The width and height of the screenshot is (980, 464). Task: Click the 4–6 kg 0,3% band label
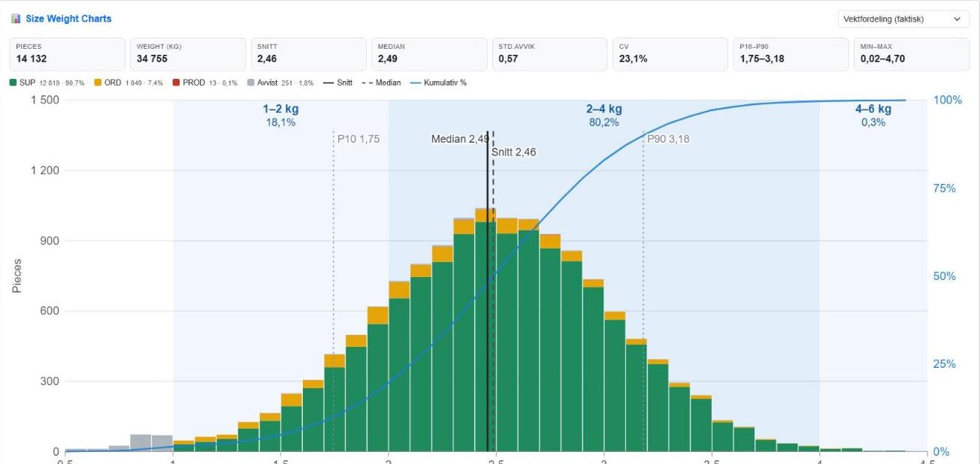click(x=873, y=116)
